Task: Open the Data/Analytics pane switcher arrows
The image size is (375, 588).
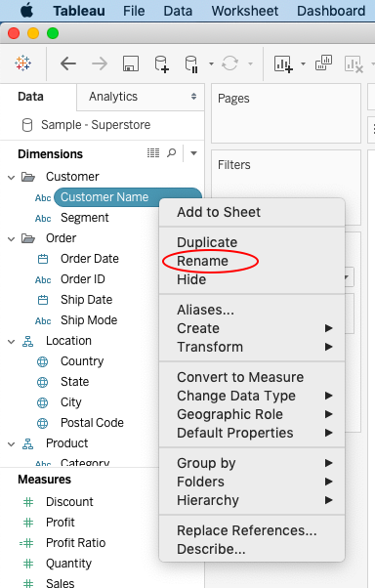Action: click(193, 97)
